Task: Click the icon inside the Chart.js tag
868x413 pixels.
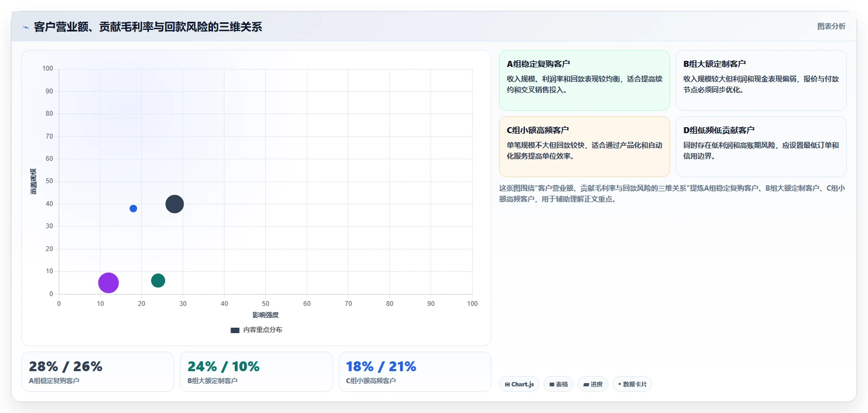Action: point(507,384)
